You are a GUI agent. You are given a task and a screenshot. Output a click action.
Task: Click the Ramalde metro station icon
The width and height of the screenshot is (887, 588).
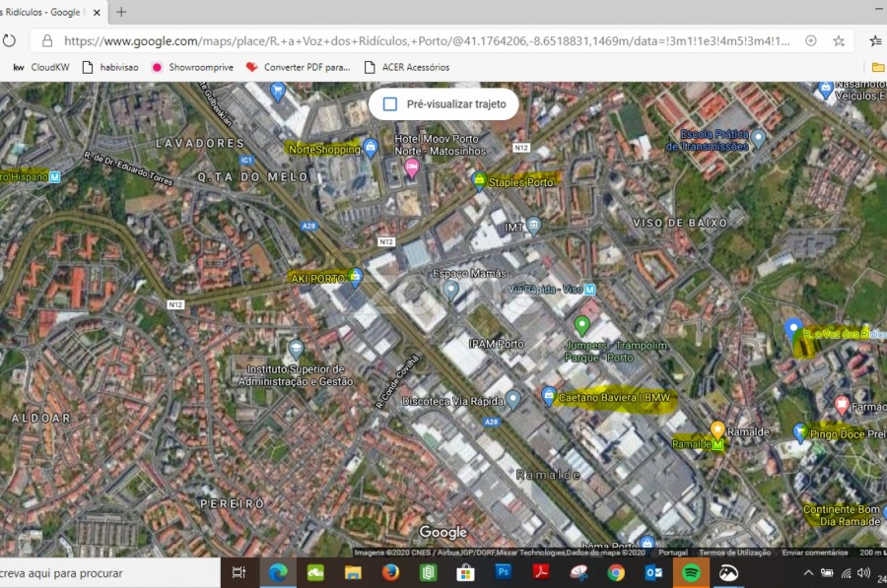(717, 445)
